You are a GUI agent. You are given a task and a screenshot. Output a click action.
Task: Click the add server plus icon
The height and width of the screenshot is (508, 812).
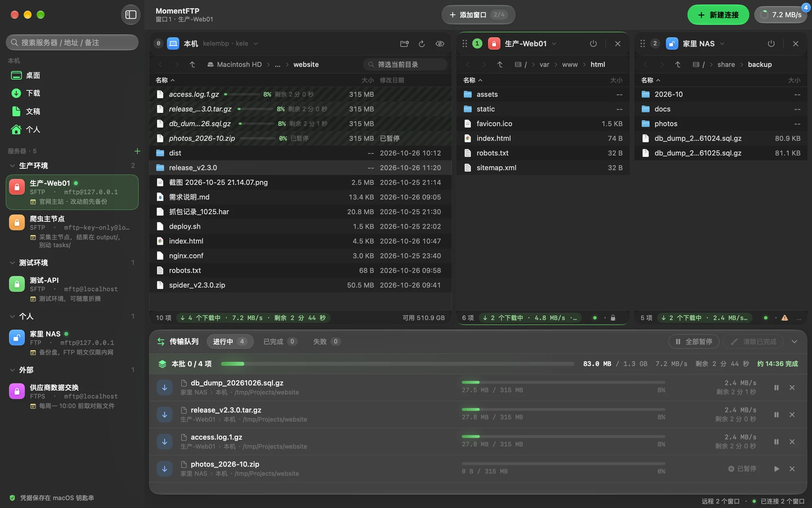(x=137, y=151)
